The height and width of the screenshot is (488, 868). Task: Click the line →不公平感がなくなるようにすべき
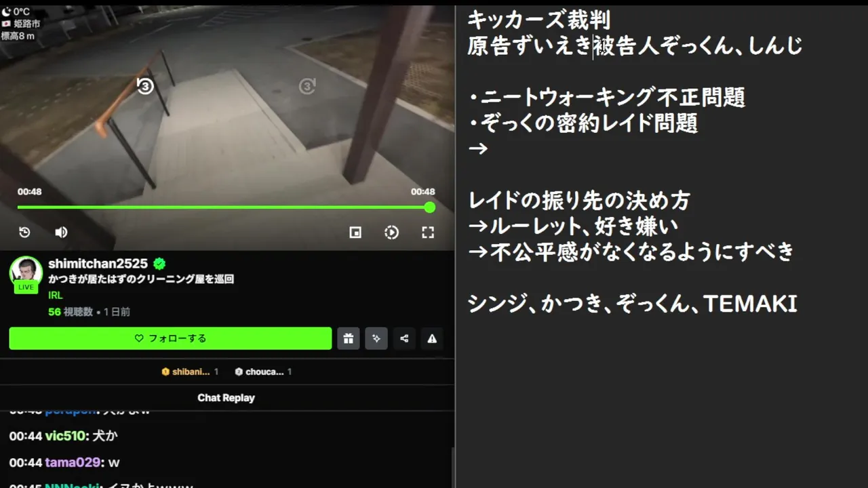coord(631,251)
